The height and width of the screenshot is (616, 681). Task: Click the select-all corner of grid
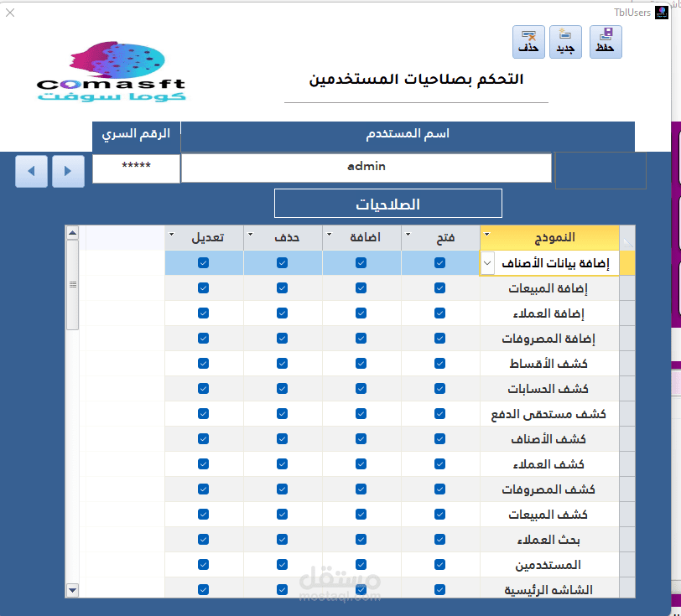627,237
